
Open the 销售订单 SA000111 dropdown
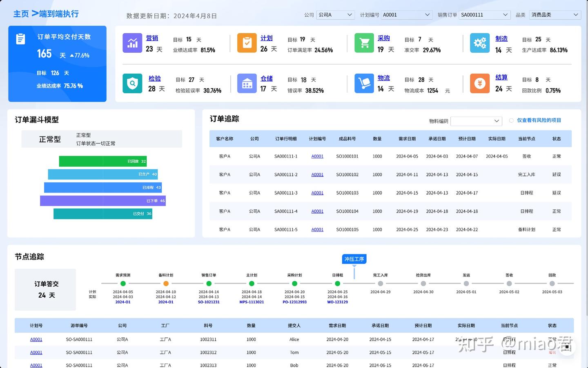pyautogui.click(x=485, y=15)
